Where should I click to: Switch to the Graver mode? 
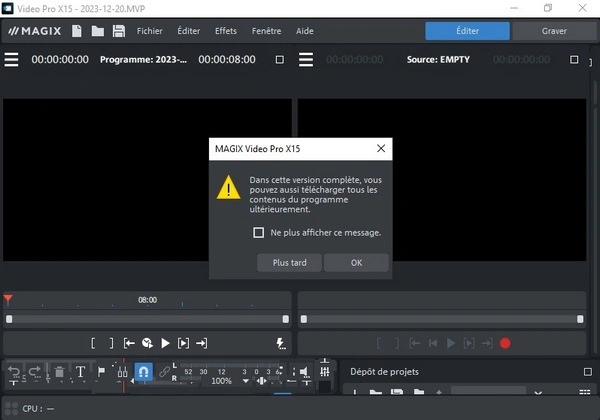(554, 31)
